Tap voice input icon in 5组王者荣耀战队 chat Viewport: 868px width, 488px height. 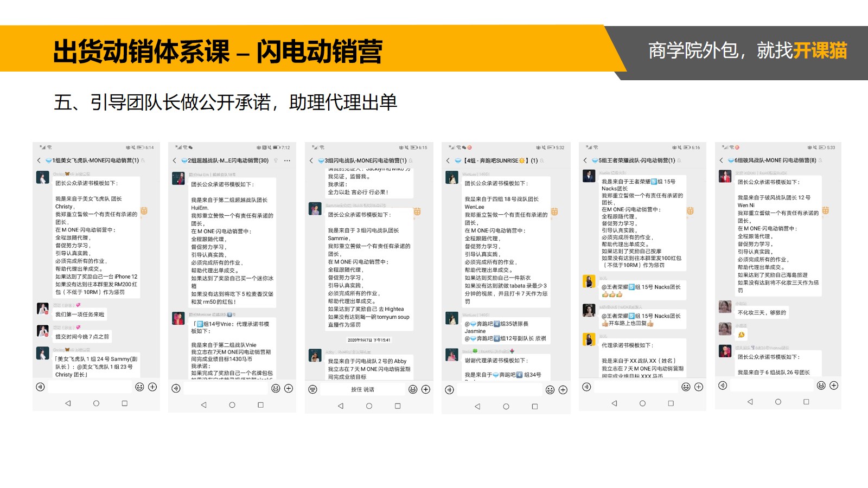(586, 387)
